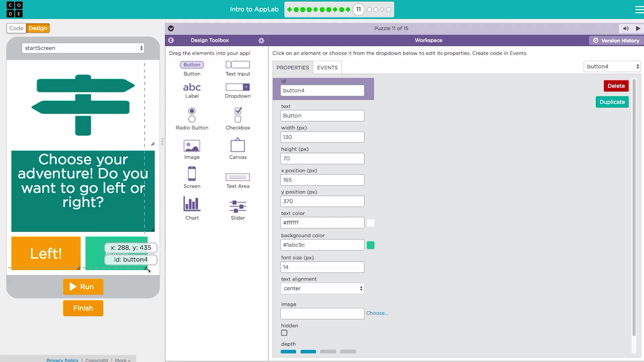Select the Chart element icon

(192, 204)
